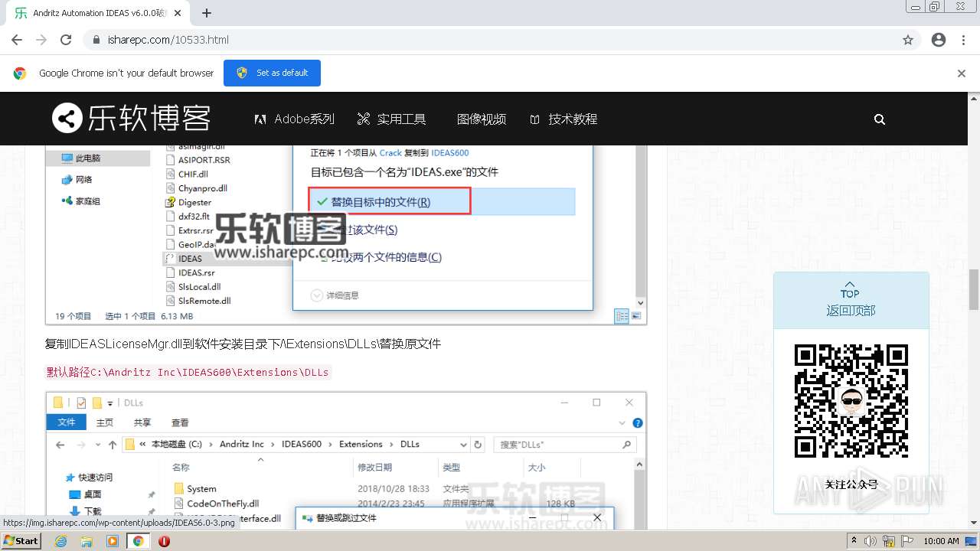This screenshot has height=551, width=980.
Task: Open the Windows Start menu
Action: [x=21, y=541]
